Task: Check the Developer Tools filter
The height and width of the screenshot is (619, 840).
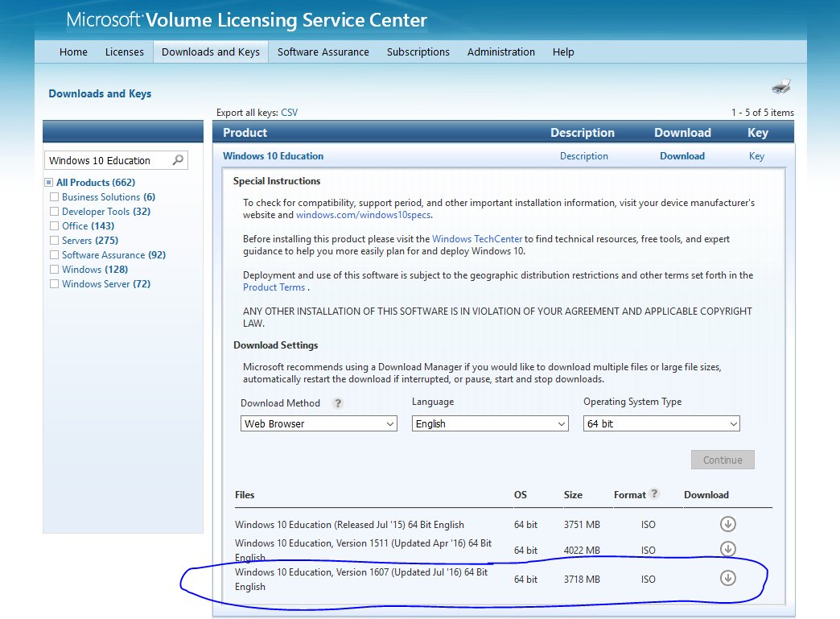Action: [x=54, y=211]
